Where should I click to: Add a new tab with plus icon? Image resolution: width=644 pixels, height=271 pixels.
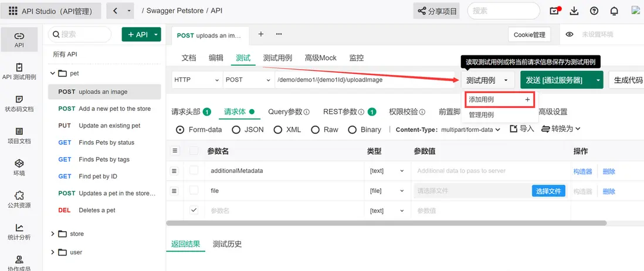click(261, 34)
